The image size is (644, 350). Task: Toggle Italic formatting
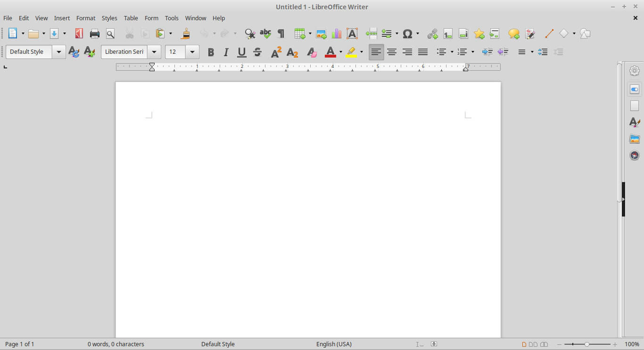pos(226,52)
